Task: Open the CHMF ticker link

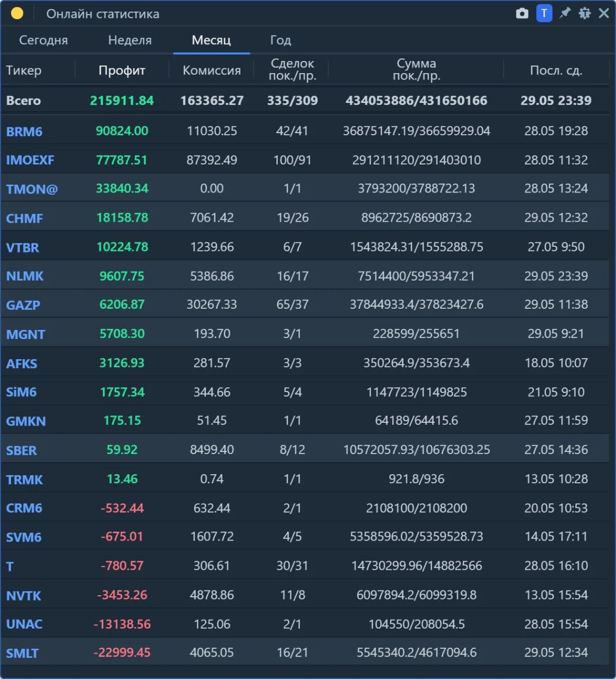Action: click(24, 219)
